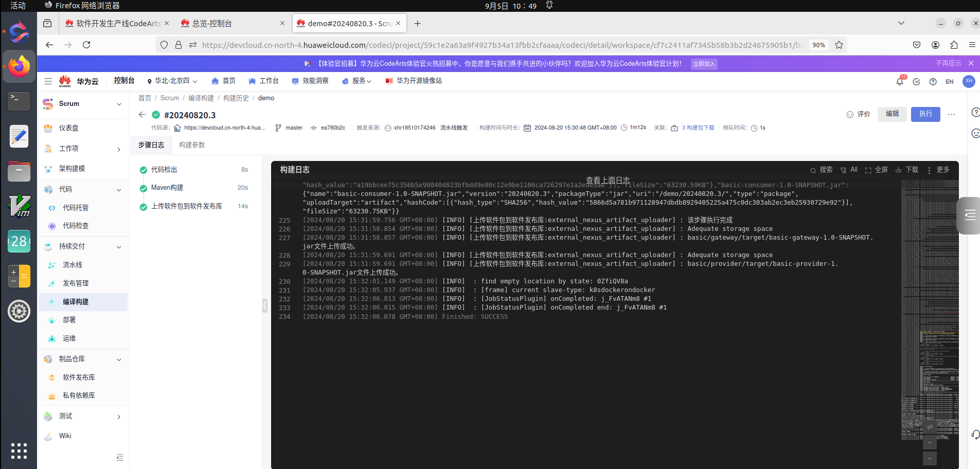Switch to the 步骤日志 tab
980x469 pixels.
pyautogui.click(x=151, y=145)
